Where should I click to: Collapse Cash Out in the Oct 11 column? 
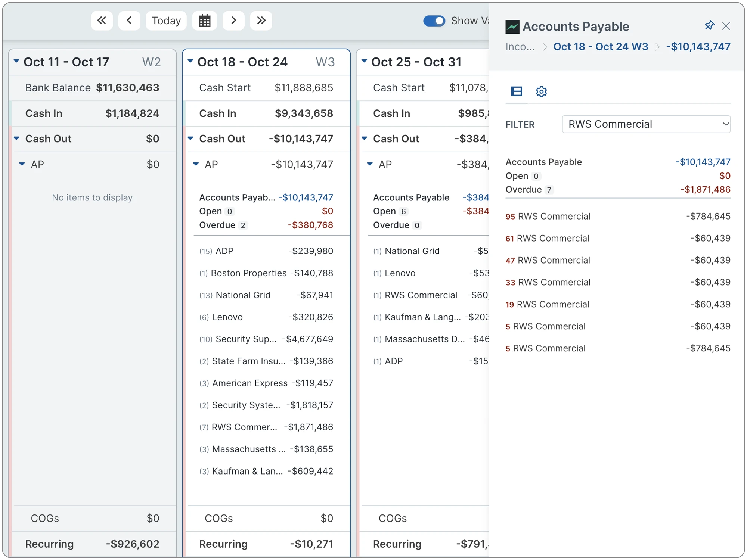click(16, 138)
